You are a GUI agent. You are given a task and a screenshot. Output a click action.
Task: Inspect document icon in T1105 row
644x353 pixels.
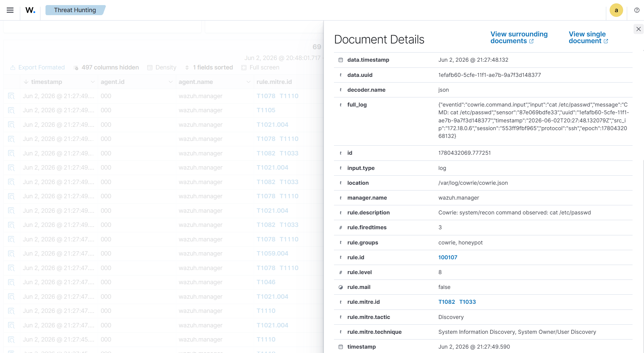pos(11,110)
